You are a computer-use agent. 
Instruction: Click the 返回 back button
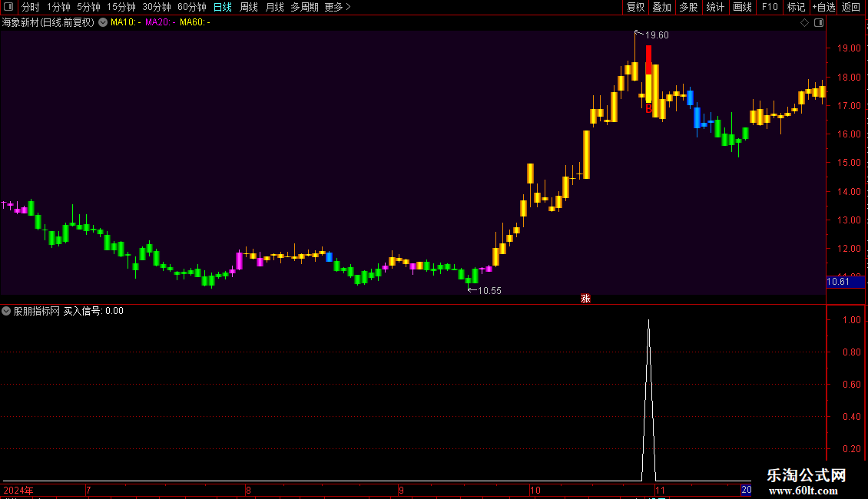click(x=851, y=7)
